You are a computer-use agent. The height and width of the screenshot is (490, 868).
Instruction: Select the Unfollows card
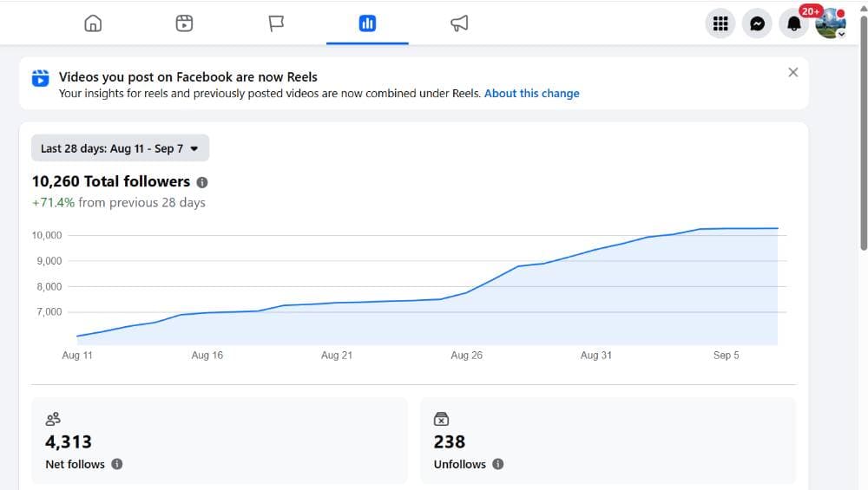pyautogui.click(x=608, y=441)
